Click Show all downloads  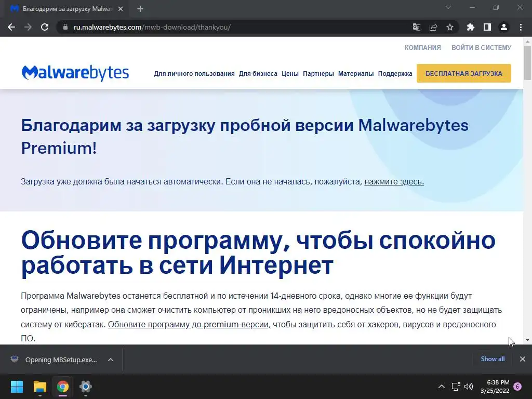pos(493,359)
